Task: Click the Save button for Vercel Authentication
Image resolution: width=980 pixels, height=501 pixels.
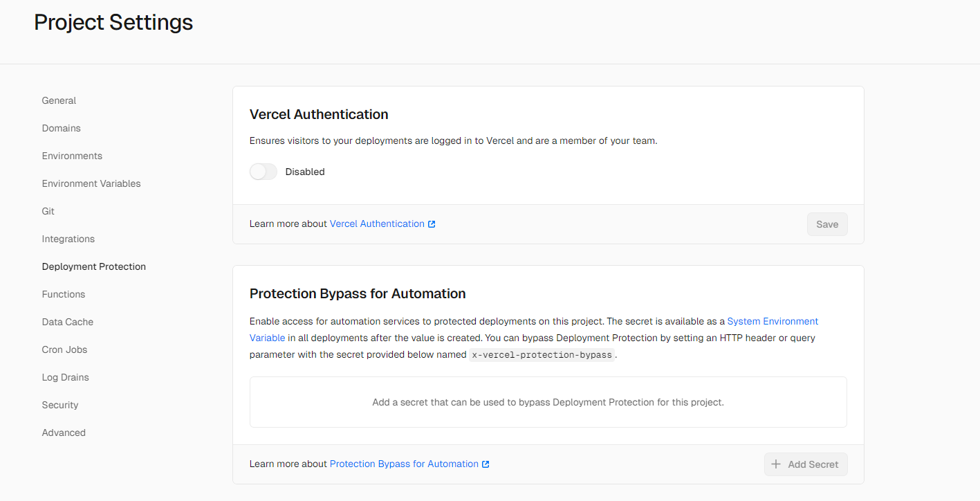Action: [827, 224]
